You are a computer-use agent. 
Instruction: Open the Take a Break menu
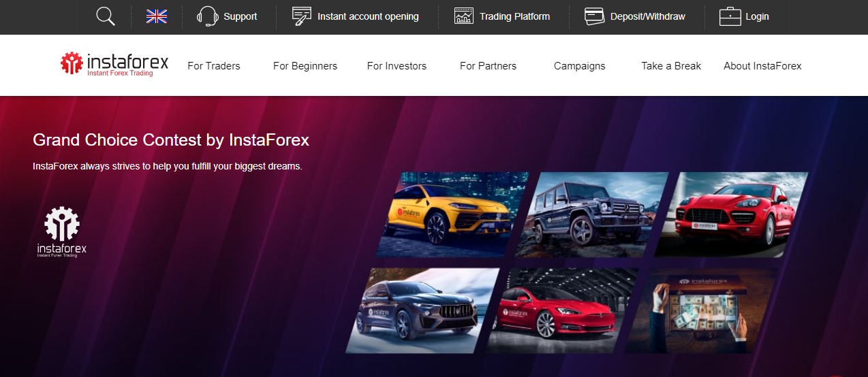671,66
